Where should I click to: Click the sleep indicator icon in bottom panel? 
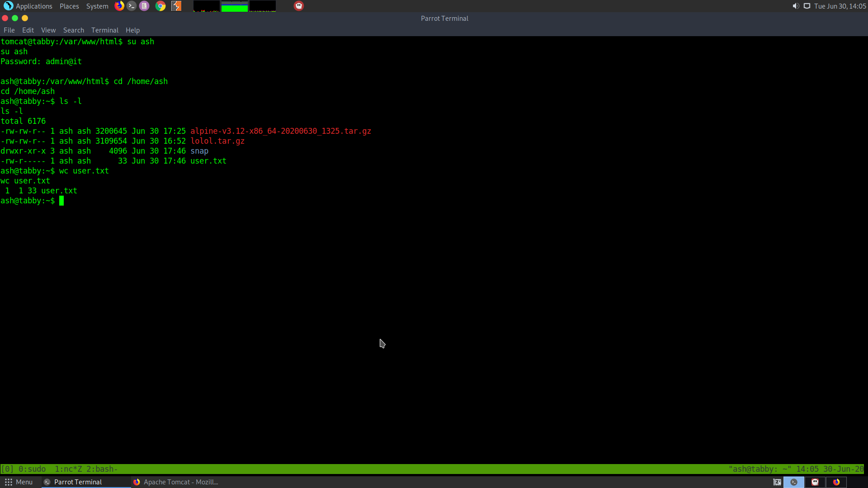pos(777,482)
